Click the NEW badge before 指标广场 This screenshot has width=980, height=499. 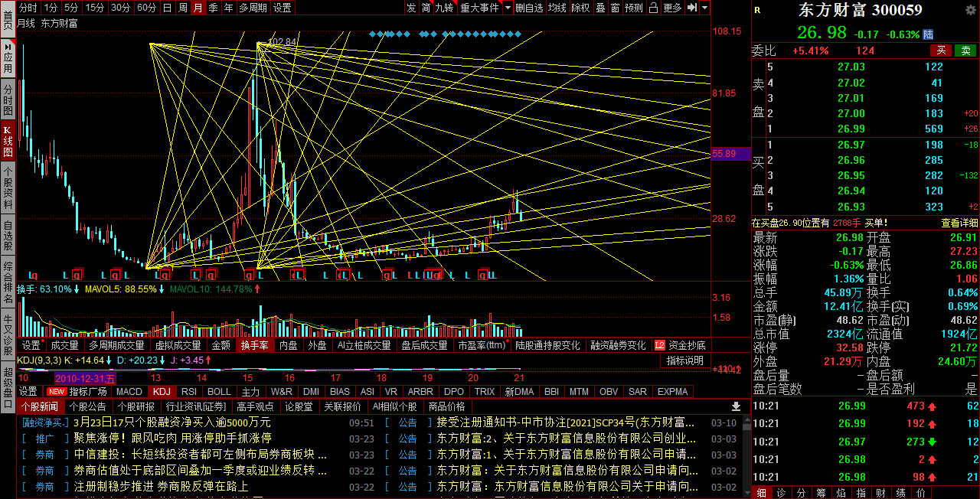coord(57,391)
